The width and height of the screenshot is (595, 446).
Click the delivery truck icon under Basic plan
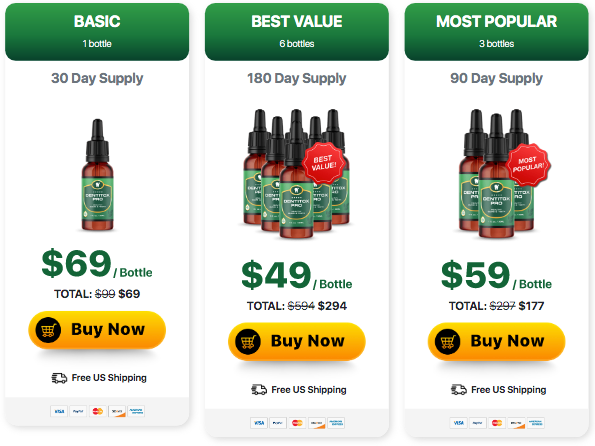click(59, 378)
